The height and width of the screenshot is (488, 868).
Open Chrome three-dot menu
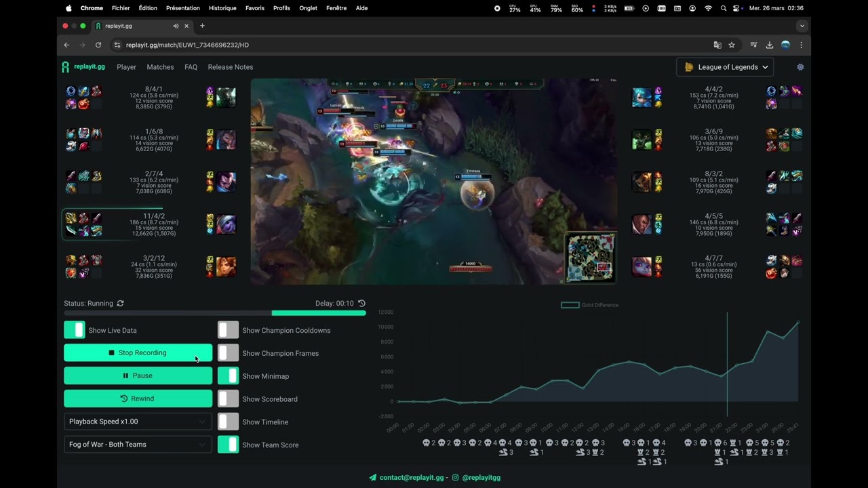pos(801,45)
